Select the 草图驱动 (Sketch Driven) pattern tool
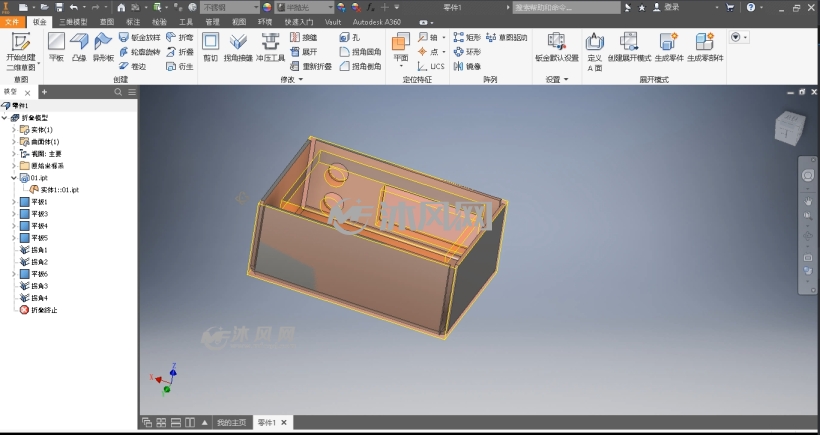 coord(506,38)
